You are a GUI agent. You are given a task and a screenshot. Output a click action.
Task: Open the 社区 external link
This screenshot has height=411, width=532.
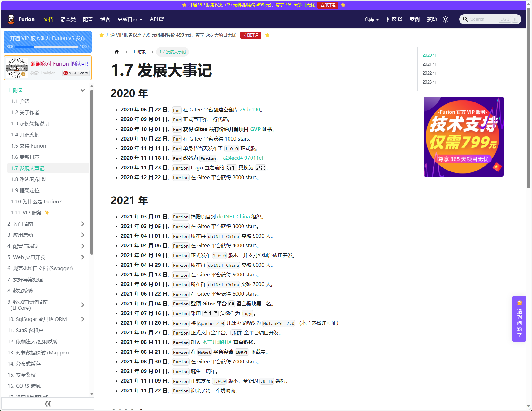(394, 19)
